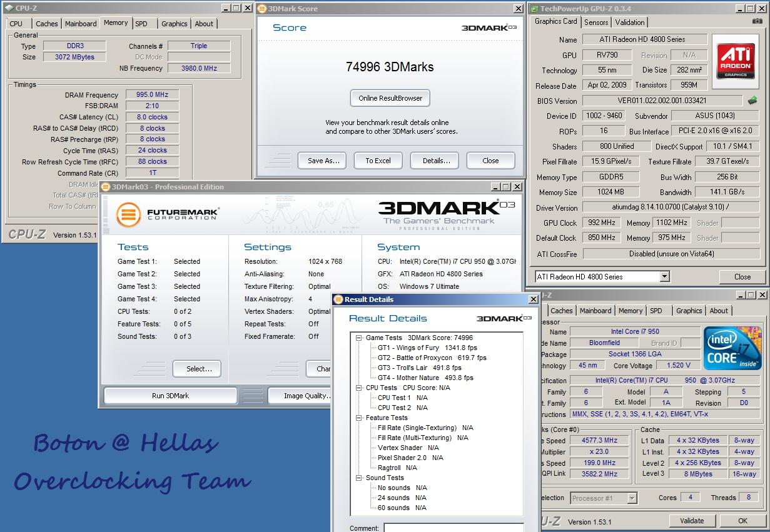This screenshot has width=770, height=532.
Task: Click the Intel Core i7 logo in CPU-Z
Action: pyautogui.click(x=733, y=348)
